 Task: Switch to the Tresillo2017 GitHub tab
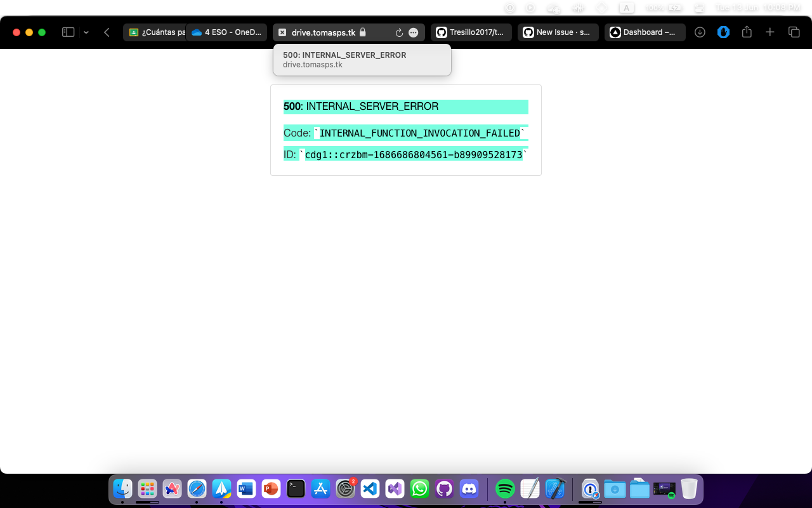[471, 32]
